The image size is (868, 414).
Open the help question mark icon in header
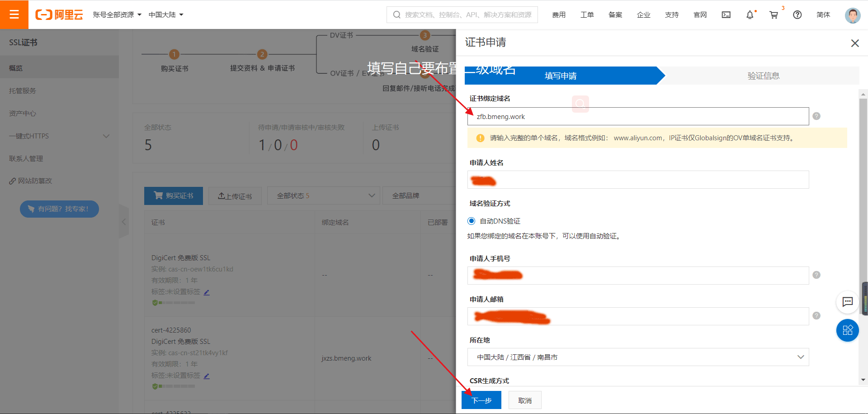(797, 15)
